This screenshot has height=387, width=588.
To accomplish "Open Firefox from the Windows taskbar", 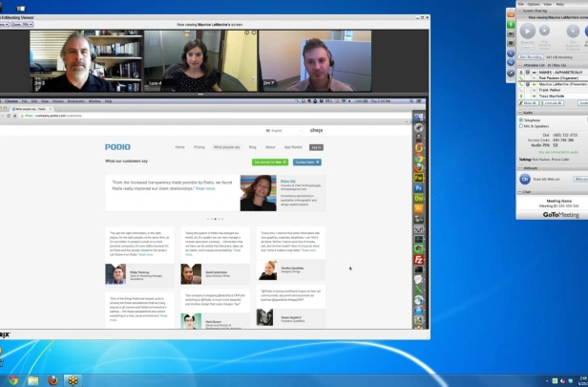I will (52, 380).
